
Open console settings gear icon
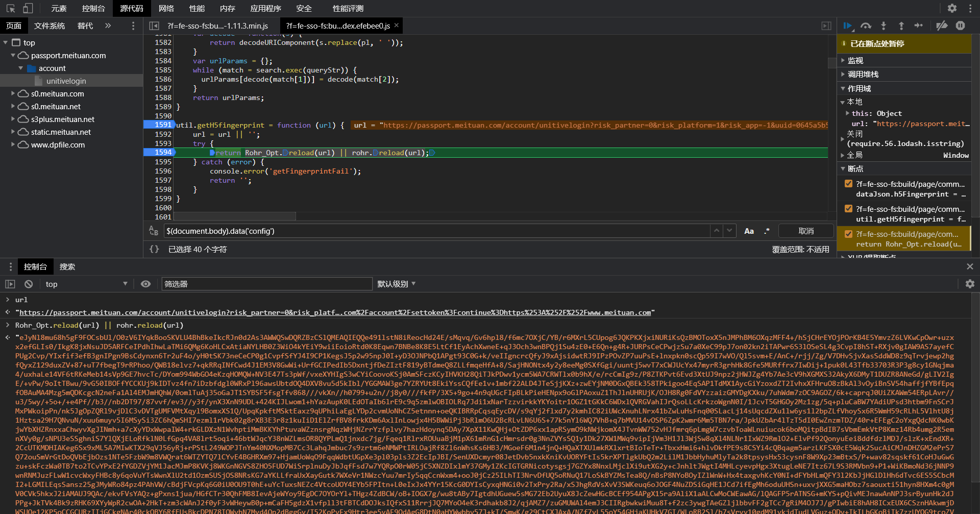[970, 284]
